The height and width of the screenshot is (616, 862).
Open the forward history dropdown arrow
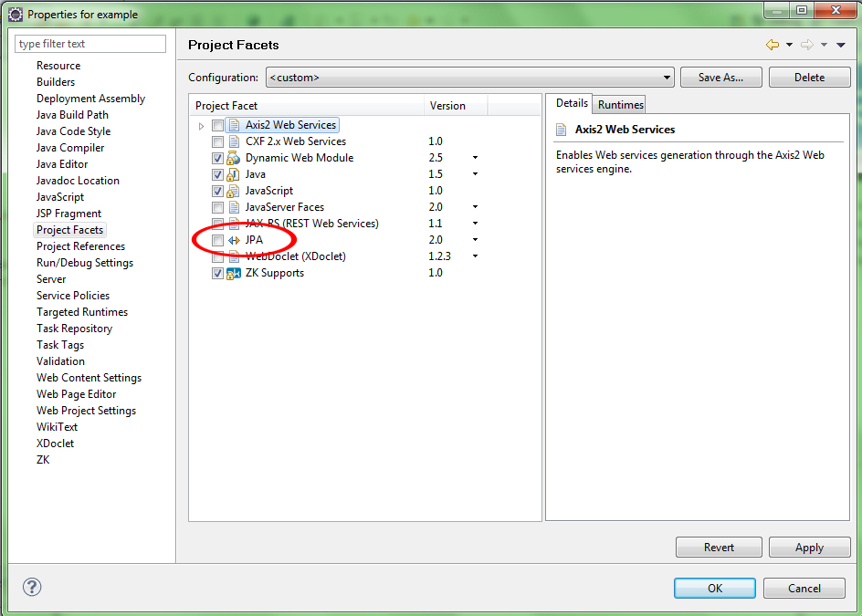click(824, 45)
